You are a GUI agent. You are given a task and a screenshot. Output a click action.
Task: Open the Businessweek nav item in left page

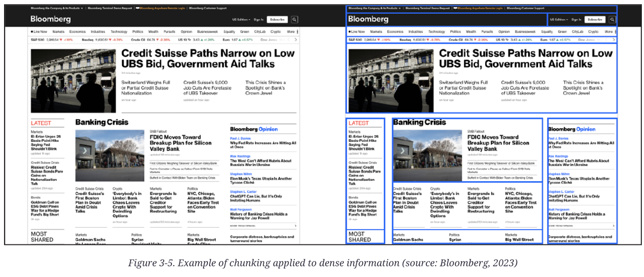[207, 32]
